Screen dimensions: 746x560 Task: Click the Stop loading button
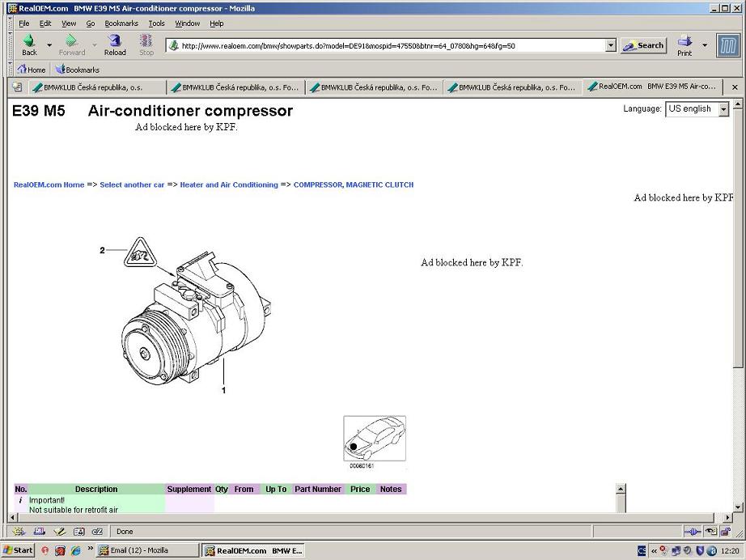[146, 45]
